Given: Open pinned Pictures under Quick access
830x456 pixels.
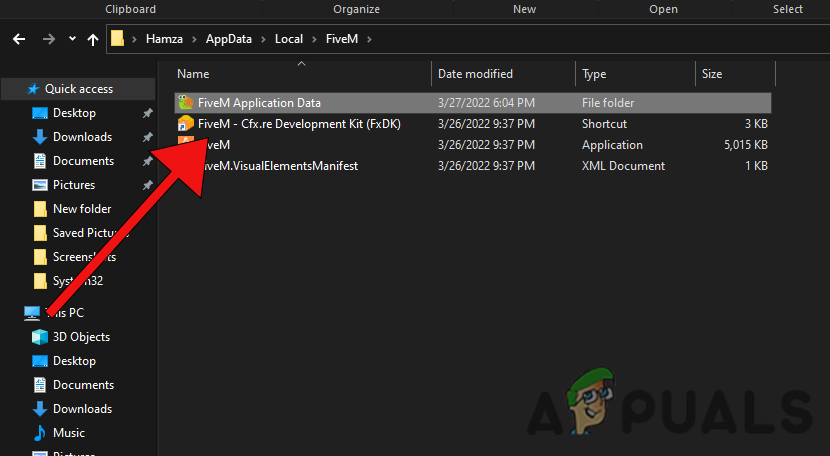Looking at the screenshot, I should [74, 185].
